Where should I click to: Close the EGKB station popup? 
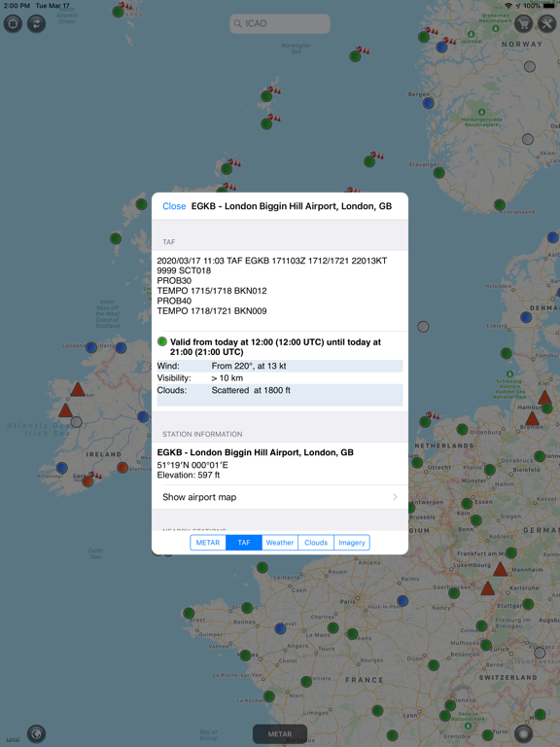pos(174,206)
